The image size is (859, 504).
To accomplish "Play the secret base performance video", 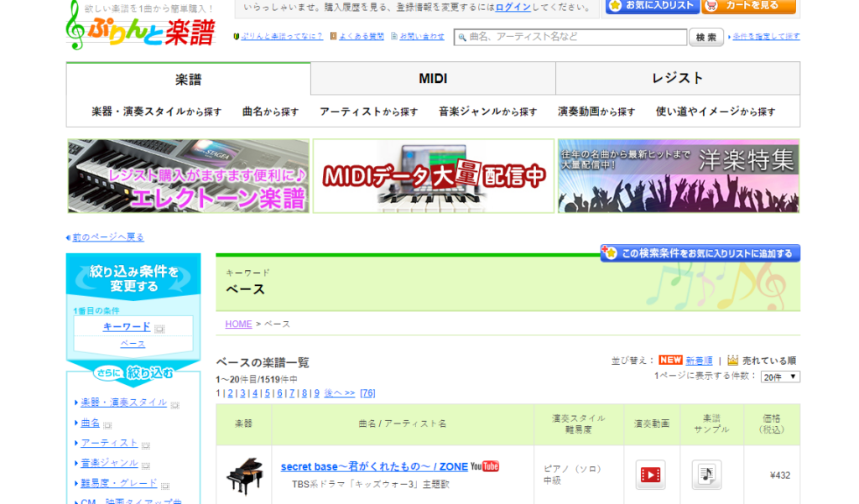I will tap(650, 475).
